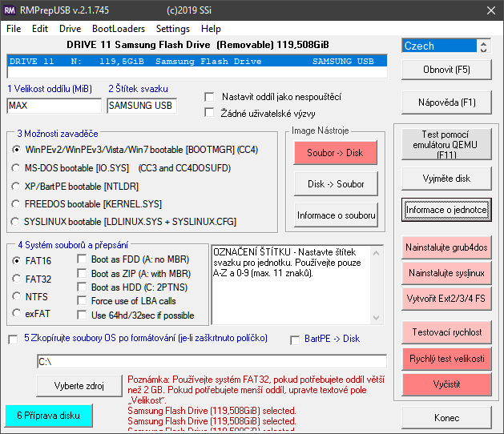Check Use 64hd/32sec if possible

point(82,315)
